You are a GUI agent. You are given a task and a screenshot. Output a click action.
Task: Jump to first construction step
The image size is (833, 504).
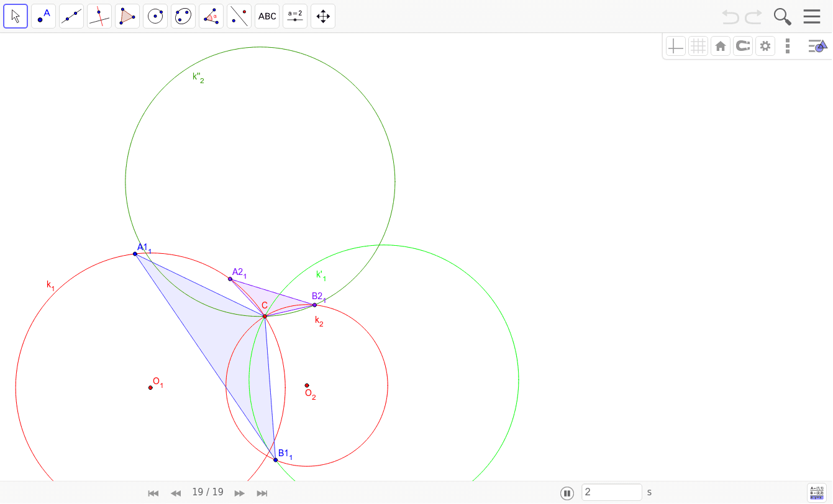pyautogui.click(x=153, y=493)
